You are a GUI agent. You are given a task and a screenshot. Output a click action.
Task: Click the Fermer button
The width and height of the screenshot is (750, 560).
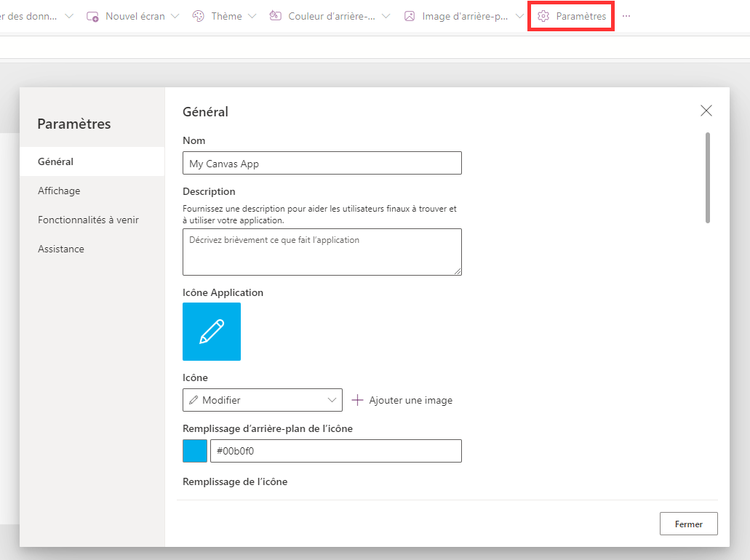[x=688, y=524]
